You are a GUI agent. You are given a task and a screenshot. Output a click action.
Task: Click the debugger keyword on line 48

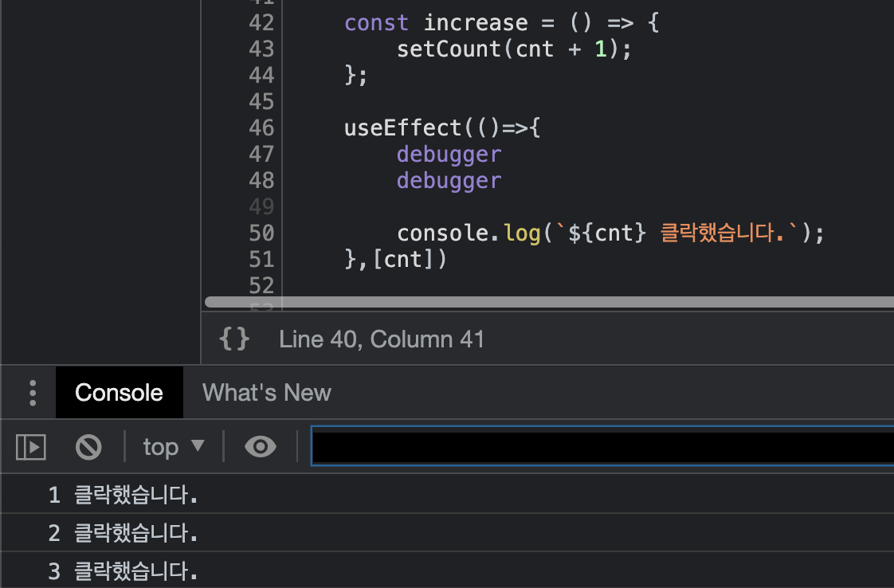449,180
